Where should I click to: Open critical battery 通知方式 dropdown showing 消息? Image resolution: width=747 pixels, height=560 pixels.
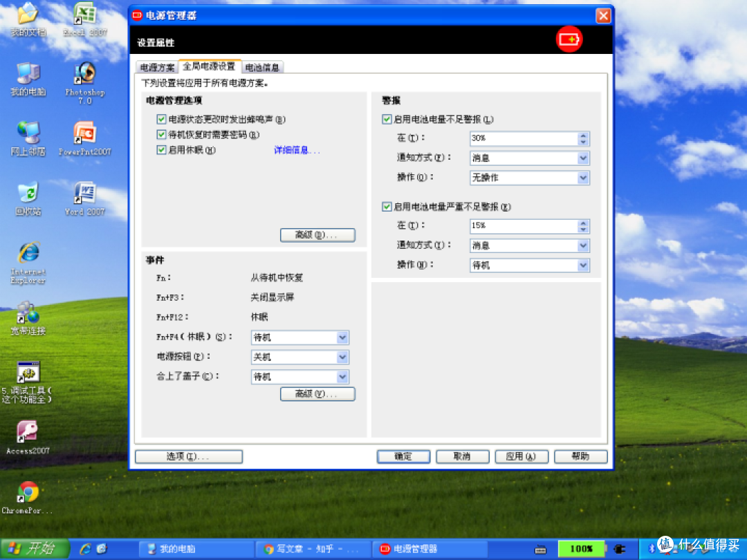529,245
